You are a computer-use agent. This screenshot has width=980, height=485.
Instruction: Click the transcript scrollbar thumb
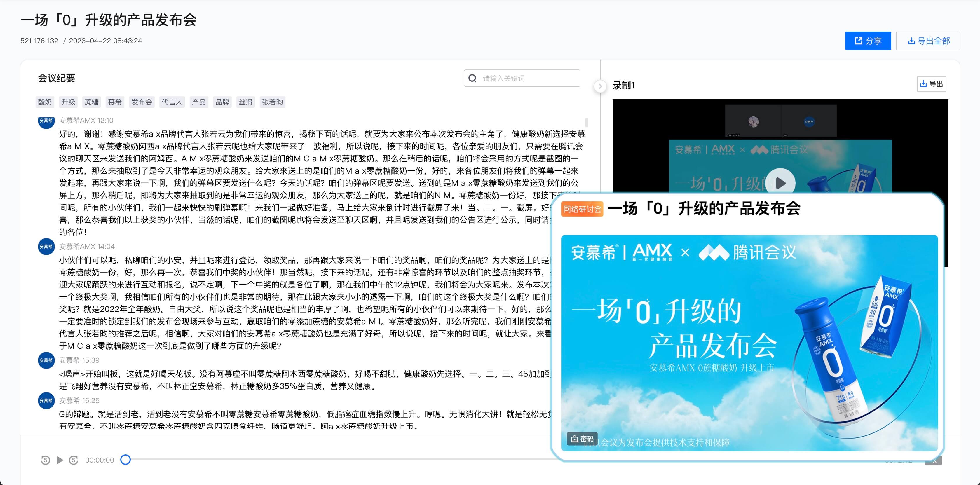(x=587, y=123)
